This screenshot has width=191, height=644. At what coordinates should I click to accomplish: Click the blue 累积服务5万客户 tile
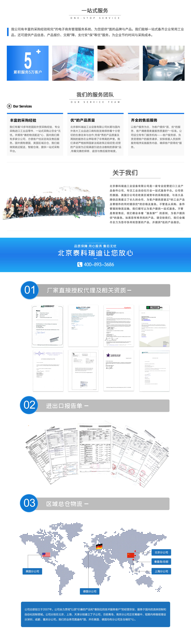pyautogui.click(x=28, y=63)
